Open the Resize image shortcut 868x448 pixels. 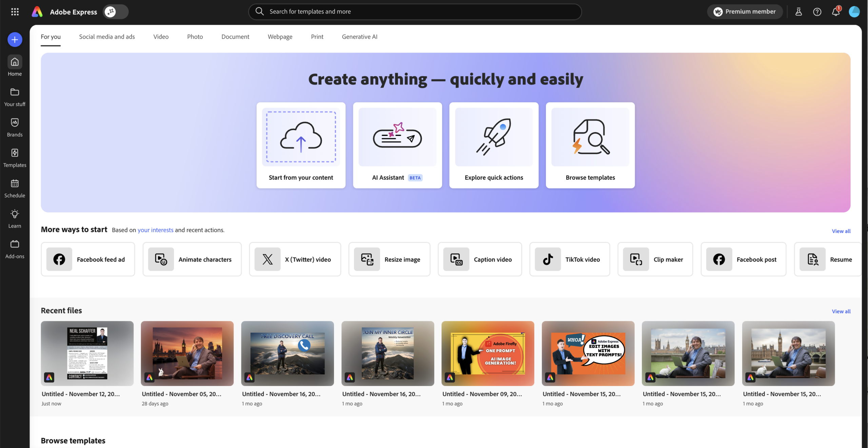(389, 259)
